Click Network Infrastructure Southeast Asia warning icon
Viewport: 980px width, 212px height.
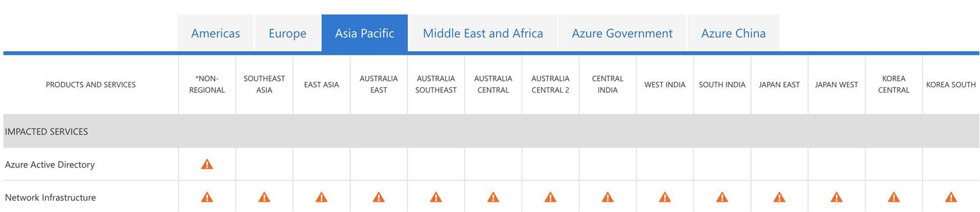(x=264, y=197)
